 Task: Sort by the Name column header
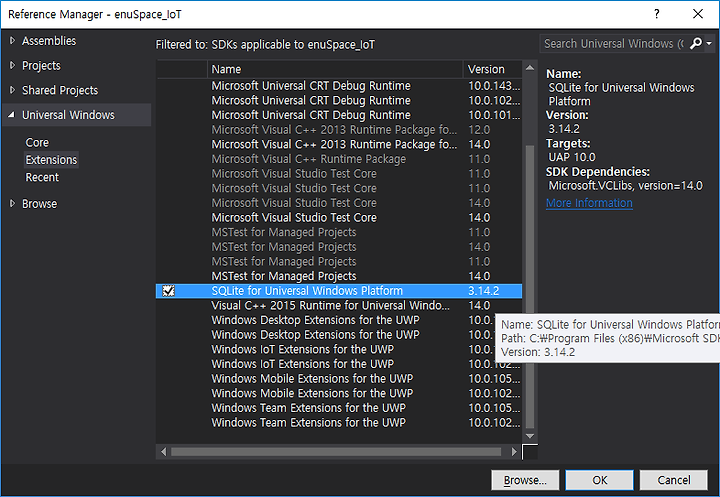tap(335, 69)
